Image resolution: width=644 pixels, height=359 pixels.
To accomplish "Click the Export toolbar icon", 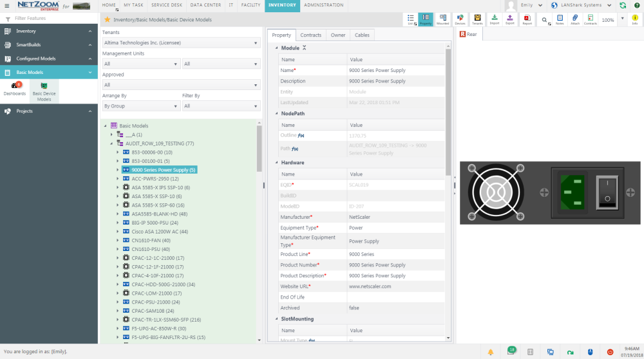I will tap(509, 19).
